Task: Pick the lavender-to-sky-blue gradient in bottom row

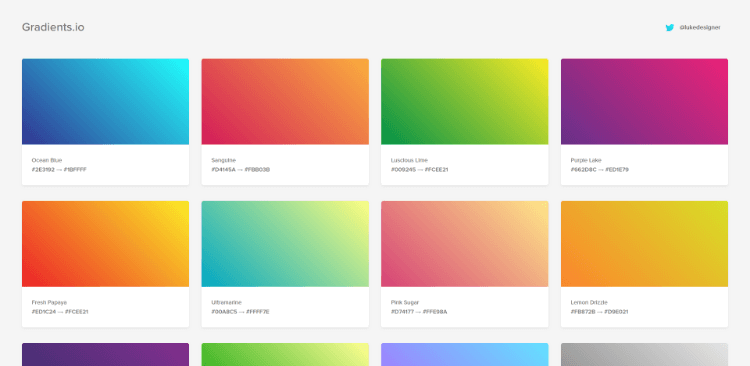Action: pos(464,355)
